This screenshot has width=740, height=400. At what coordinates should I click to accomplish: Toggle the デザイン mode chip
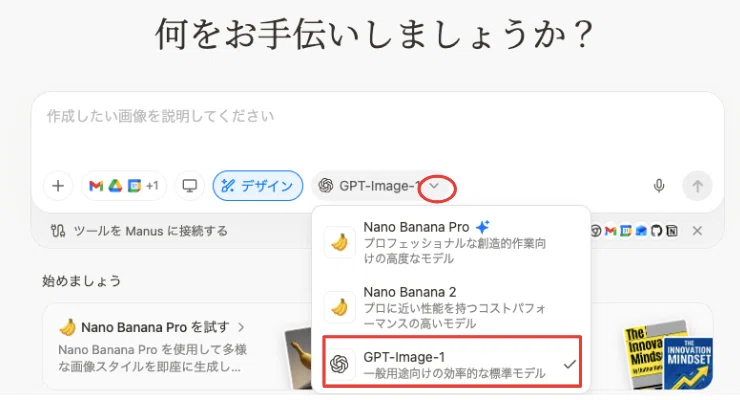[x=258, y=186]
